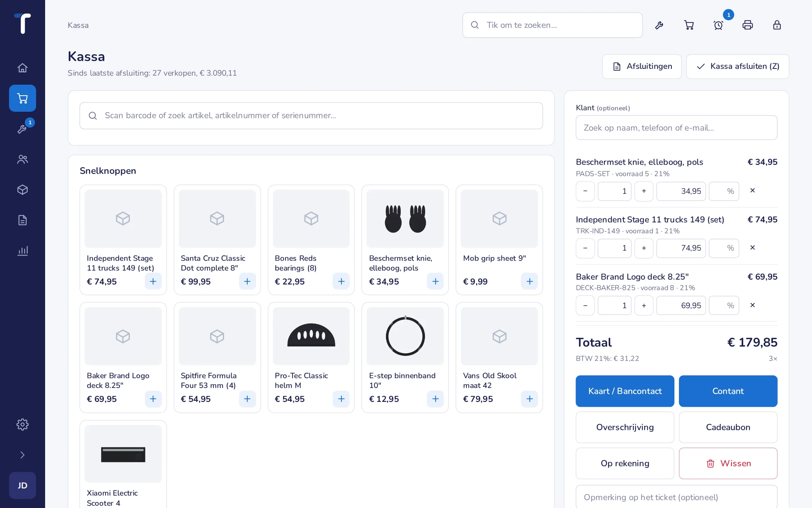Select the Pro-Tec Classic helm thumbnail
The image size is (812, 508).
coord(311,336)
